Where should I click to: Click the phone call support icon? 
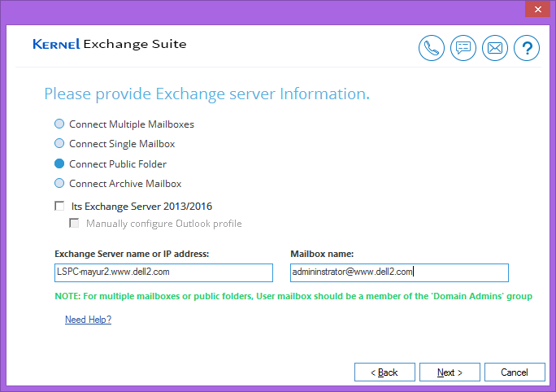(431, 48)
